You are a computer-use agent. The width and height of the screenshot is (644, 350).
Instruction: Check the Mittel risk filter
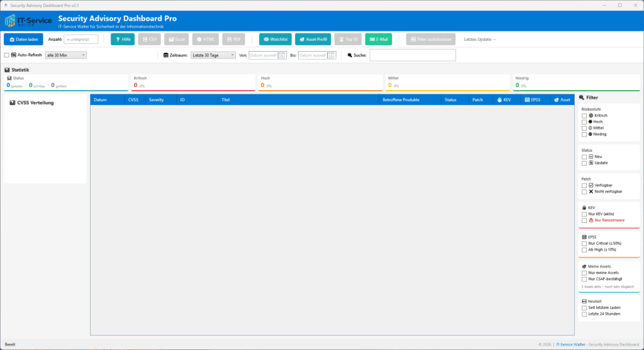pyautogui.click(x=584, y=128)
